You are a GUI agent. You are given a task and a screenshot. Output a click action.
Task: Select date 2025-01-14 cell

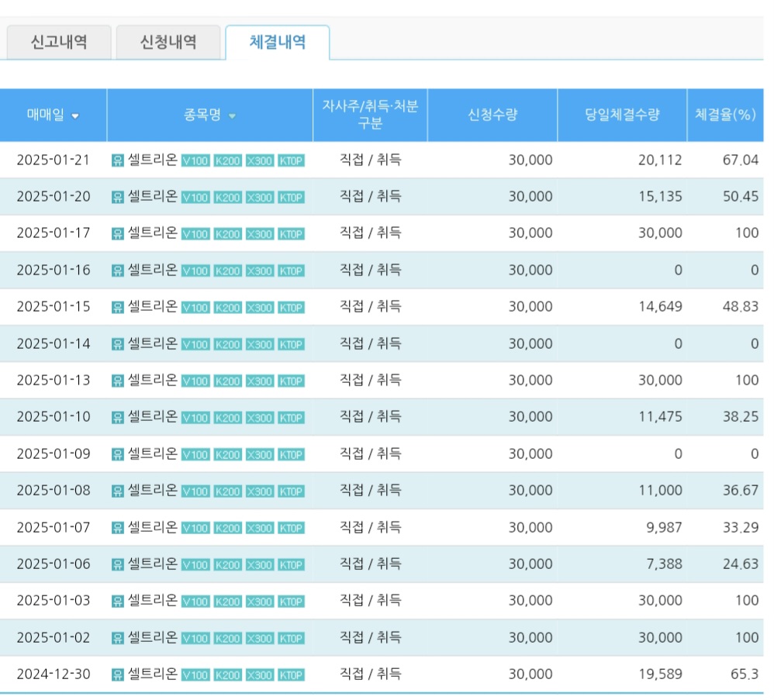coord(54,344)
